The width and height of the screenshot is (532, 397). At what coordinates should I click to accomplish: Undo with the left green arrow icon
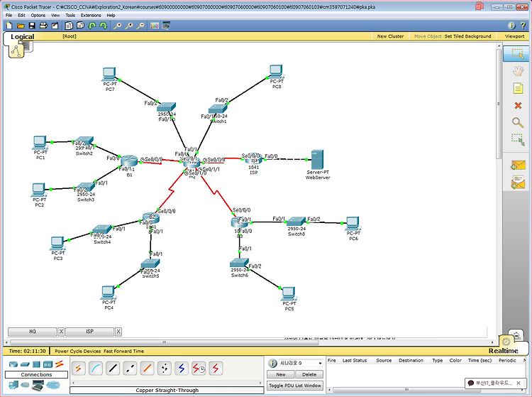[x=92, y=26]
